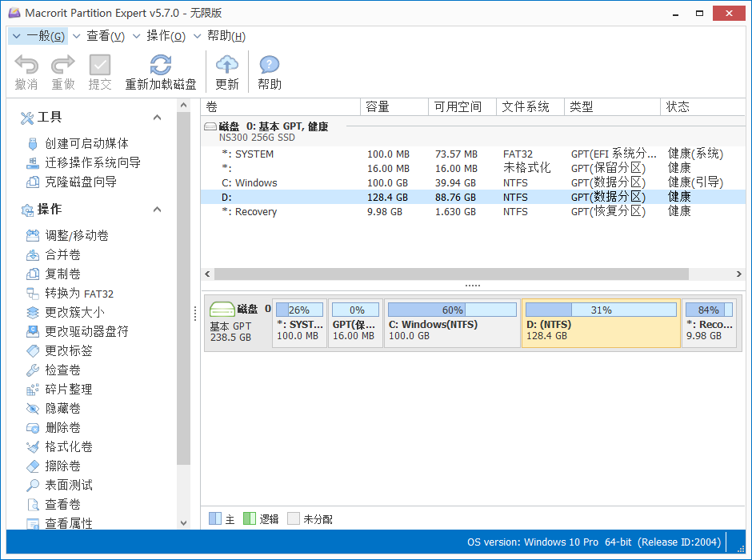The height and width of the screenshot is (560, 752).
Task: Start a 表面测试 surface test
Action: [68, 485]
